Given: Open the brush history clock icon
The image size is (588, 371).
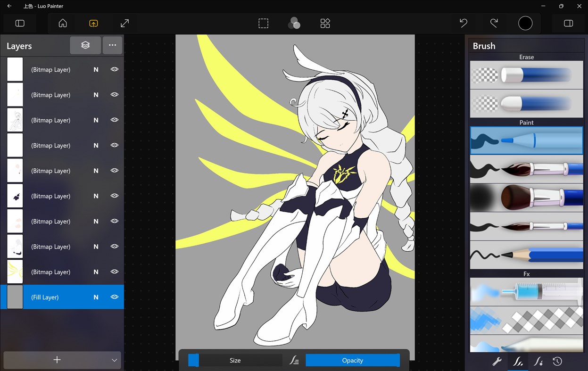Looking at the screenshot, I should [x=557, y=361].
